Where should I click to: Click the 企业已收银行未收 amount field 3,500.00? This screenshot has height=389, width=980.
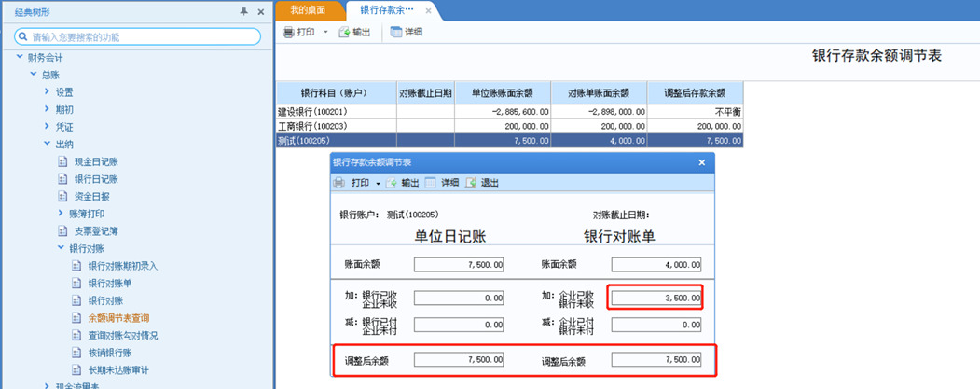click(655, 298)
